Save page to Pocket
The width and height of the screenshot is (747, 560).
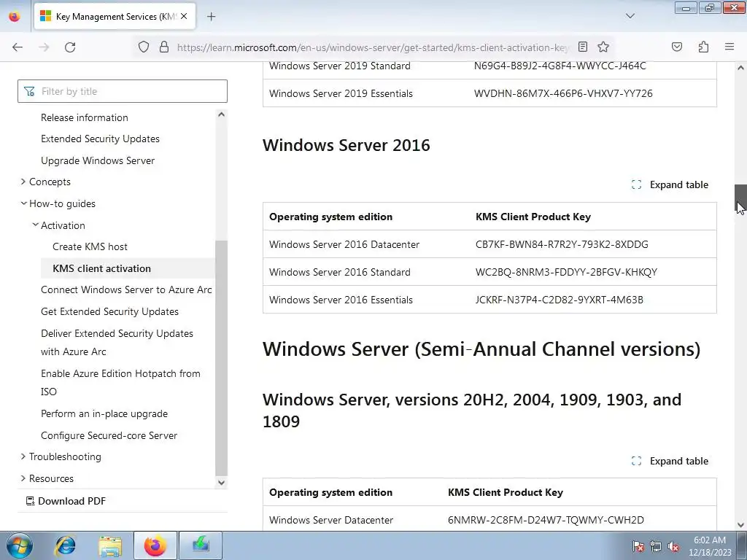coord(677,47)
